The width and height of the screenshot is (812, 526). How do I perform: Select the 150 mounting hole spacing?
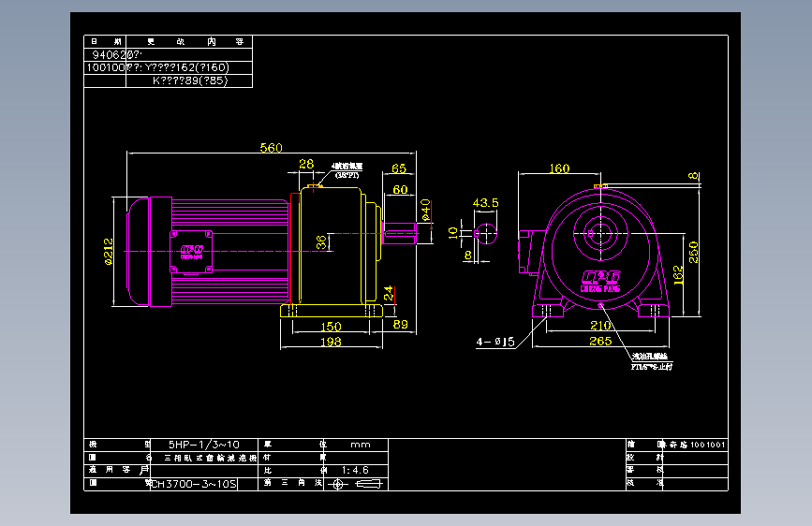pos(331,327)
